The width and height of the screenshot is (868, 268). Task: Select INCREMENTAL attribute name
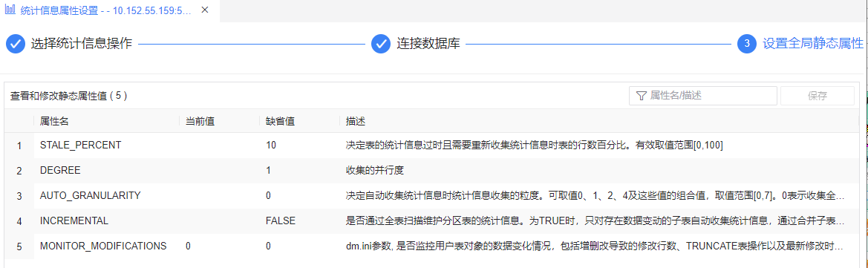(x=74, y=220)
